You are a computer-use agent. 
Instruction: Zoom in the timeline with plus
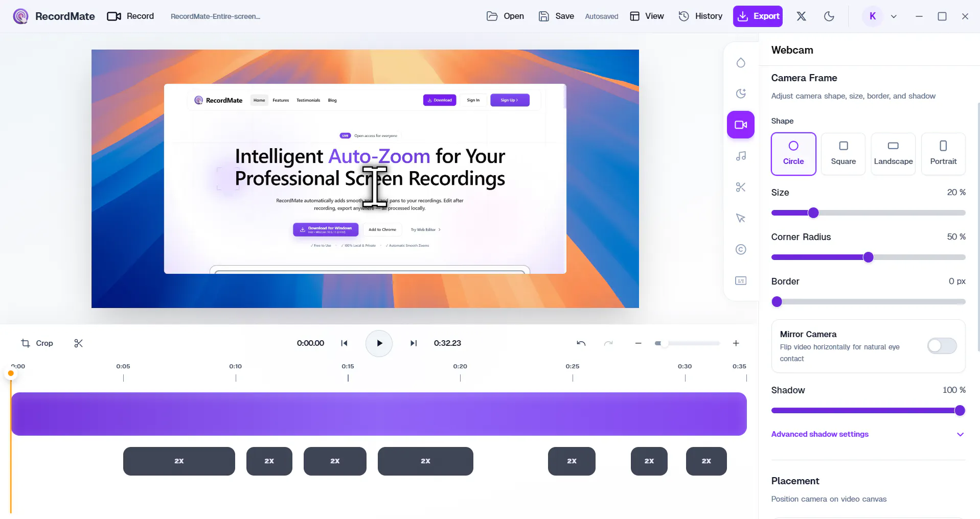pyautogui.click(x=736, y=343)
